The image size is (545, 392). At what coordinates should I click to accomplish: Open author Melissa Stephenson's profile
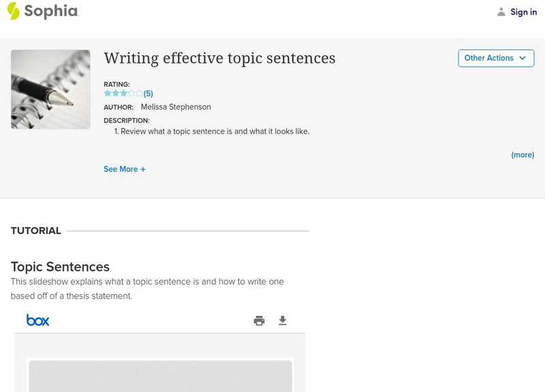click(x=176, y=107)
